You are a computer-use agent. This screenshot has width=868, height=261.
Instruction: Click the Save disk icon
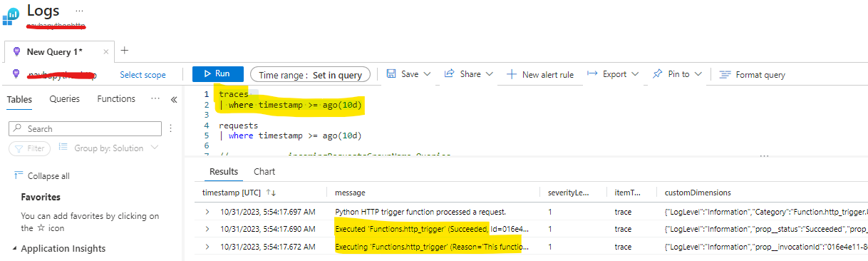[391, 73]
